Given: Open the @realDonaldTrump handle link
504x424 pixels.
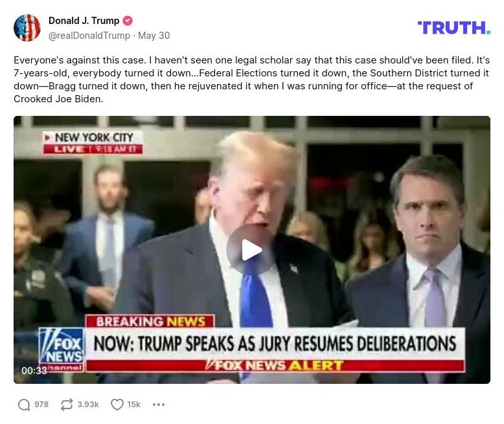Looking at the screenshot, I should coord(89,36).
